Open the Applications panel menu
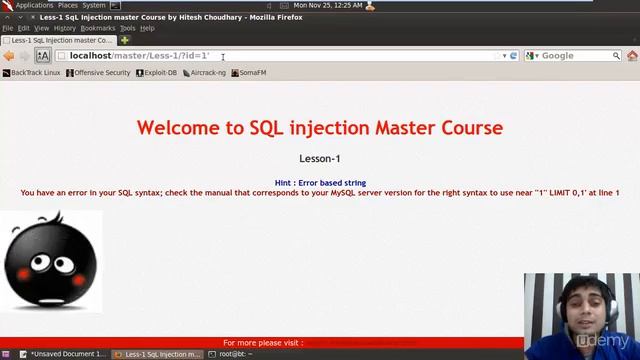The image size is (640, 360). tap(34, 5)
